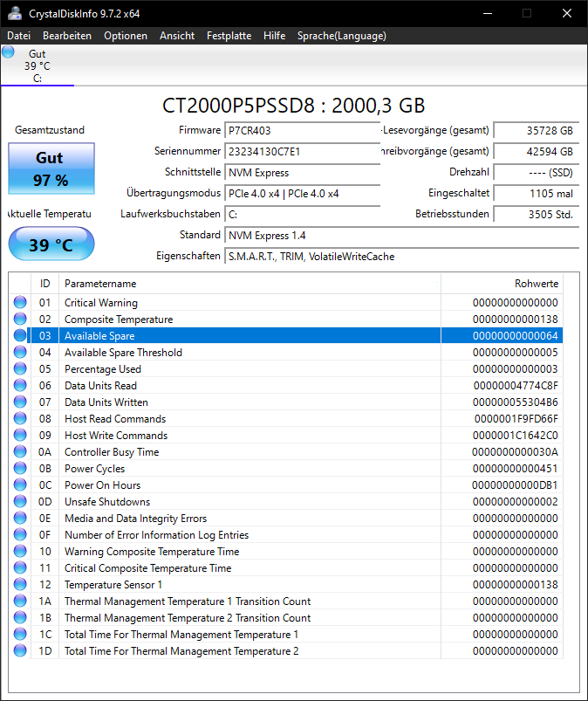Click orb for Total Time For Thermal Management Temperature 1
The height and width of the screenshot is (701, 588).
pos(20,634)
